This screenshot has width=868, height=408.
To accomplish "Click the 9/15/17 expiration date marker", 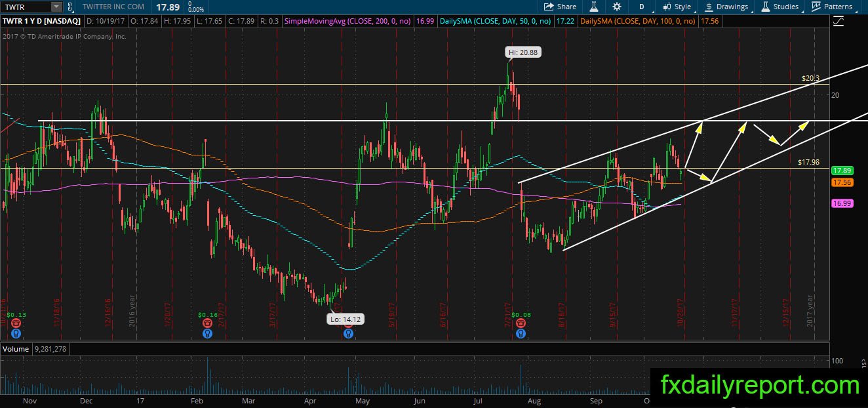I will [x=612, y=315].
